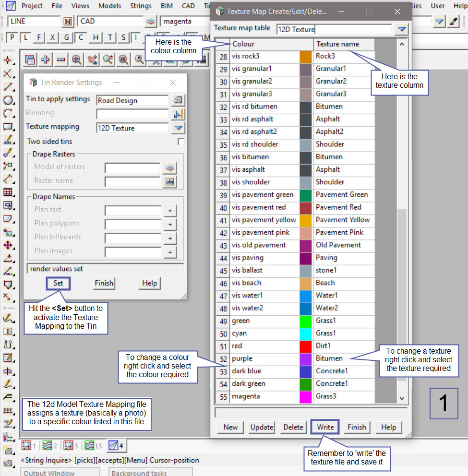This screenshot has width=468, height=476.
Task: Open the Texture mapping dropdown arrow
Action: click(x=179, y=128)
